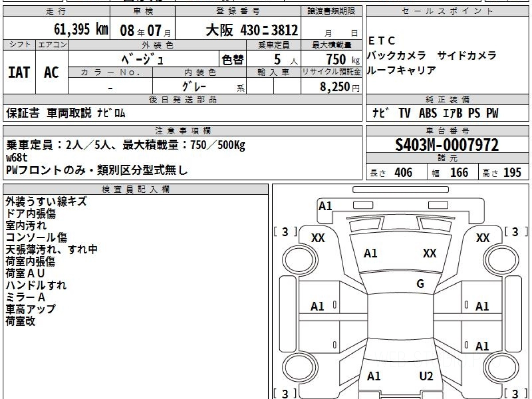The width and height of the screenshot is (532, 399).
Task: Click inspector note 荷室内張傷
Action: click(31, 262)
